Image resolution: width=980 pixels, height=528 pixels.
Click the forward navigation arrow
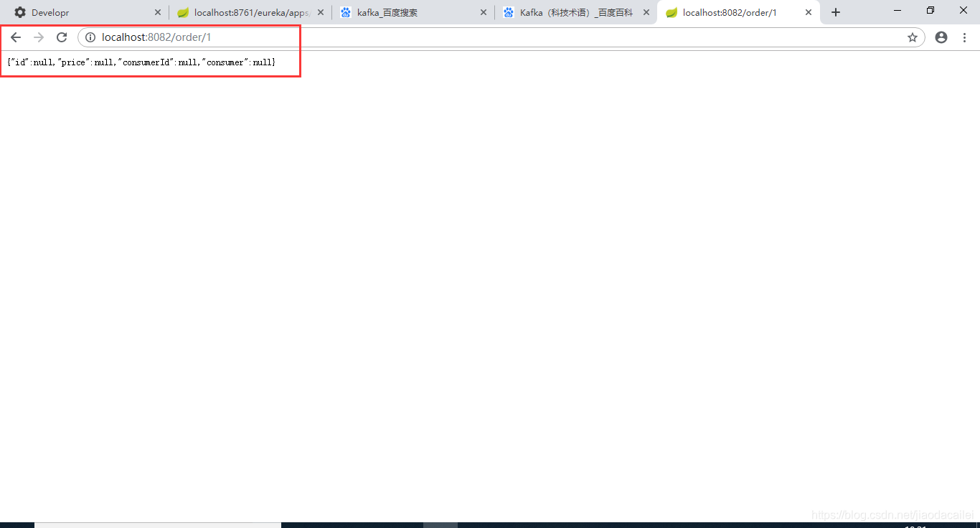(x=39, y=37)
